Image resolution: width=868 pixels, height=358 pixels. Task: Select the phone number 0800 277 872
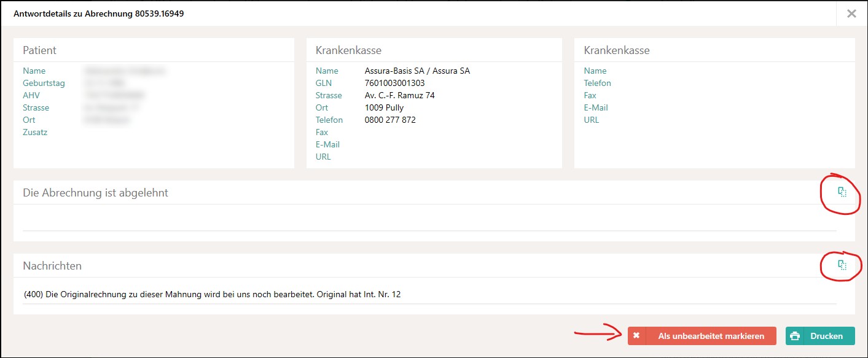coord(390,120)
